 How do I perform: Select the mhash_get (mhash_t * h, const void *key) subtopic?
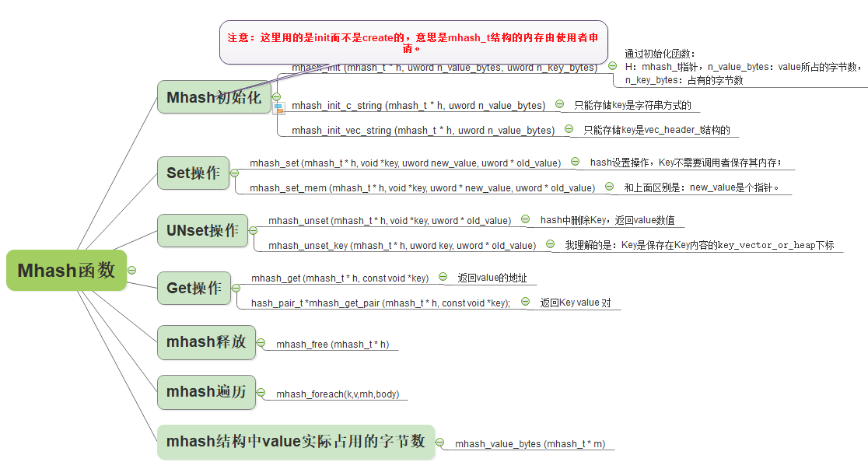pos(340,278)
